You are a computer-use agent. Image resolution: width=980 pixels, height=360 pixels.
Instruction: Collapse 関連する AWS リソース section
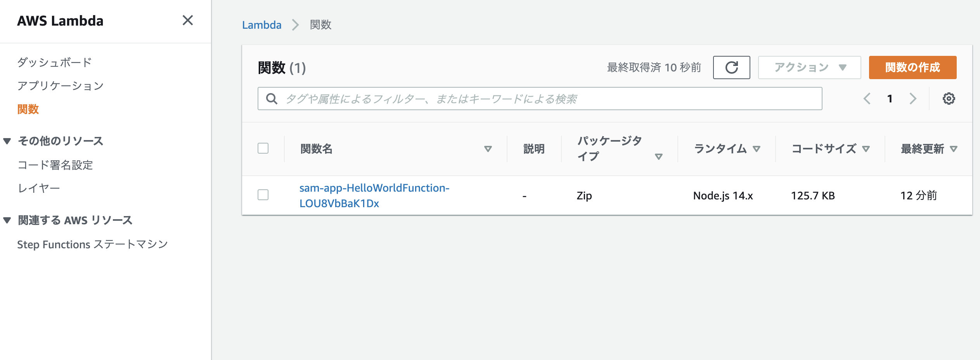(x=7, y=220)
